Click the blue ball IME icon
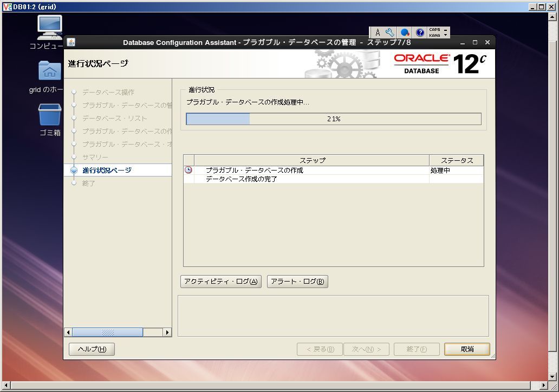The height and width of the screenshot is (392, 559). [405, 33]
